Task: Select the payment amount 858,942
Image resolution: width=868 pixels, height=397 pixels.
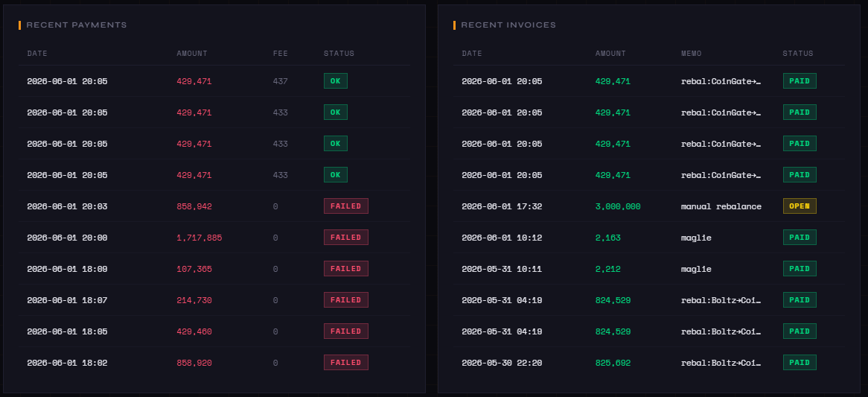Action: click(194, 206)
